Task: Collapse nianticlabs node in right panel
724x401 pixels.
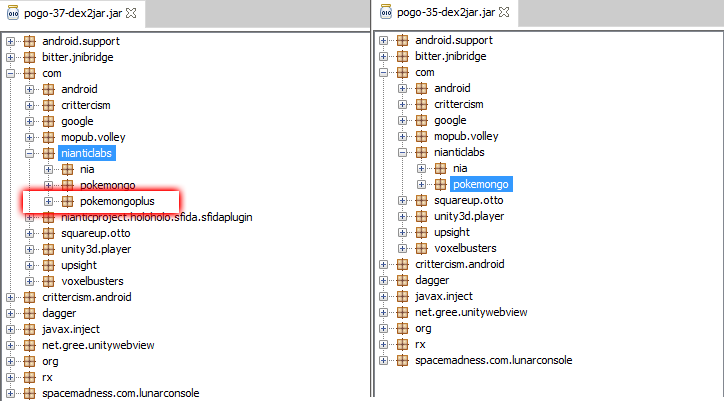Action: pyautogui.click(x=402, y=152)
